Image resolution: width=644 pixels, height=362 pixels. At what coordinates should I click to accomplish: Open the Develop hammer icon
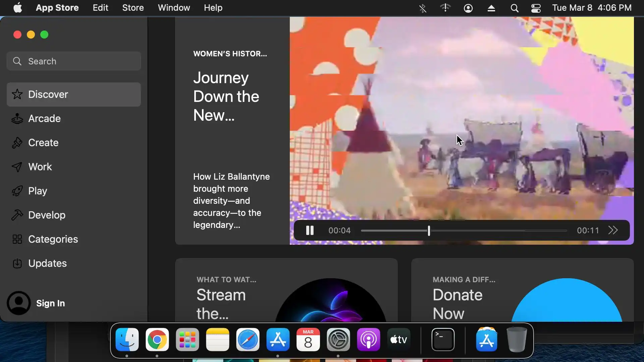(x=17, y=215)
